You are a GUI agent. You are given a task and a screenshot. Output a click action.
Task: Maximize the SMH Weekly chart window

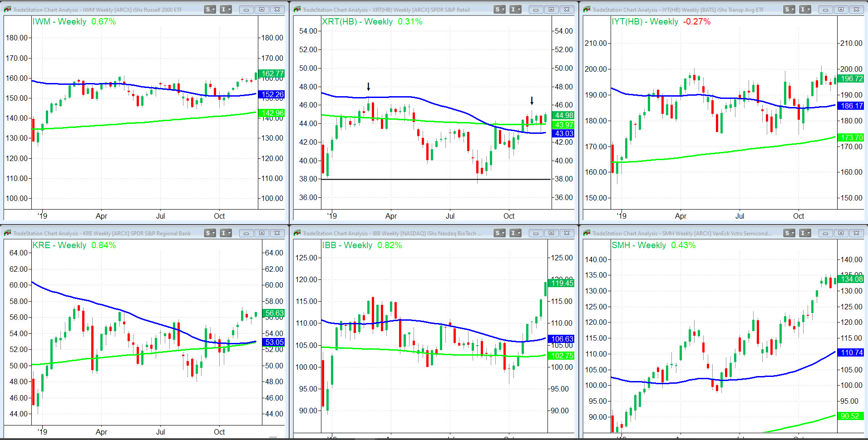(x=841, y=233)
